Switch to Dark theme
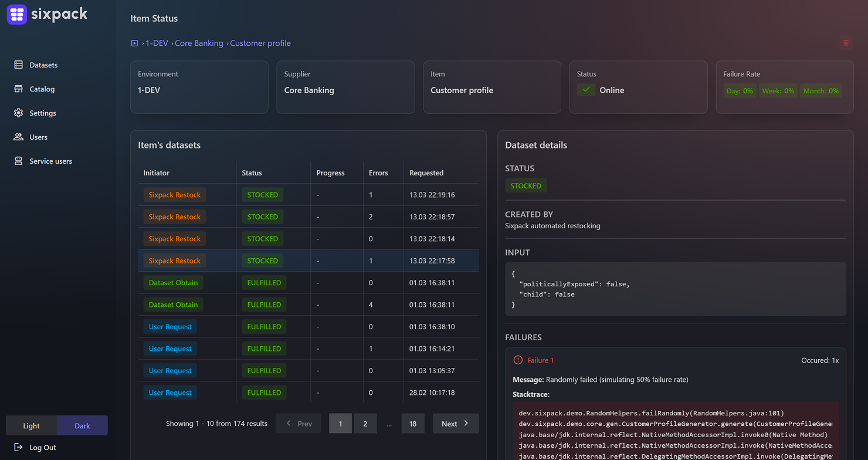The height and width of the screenshot is (460, 868). 82,425
